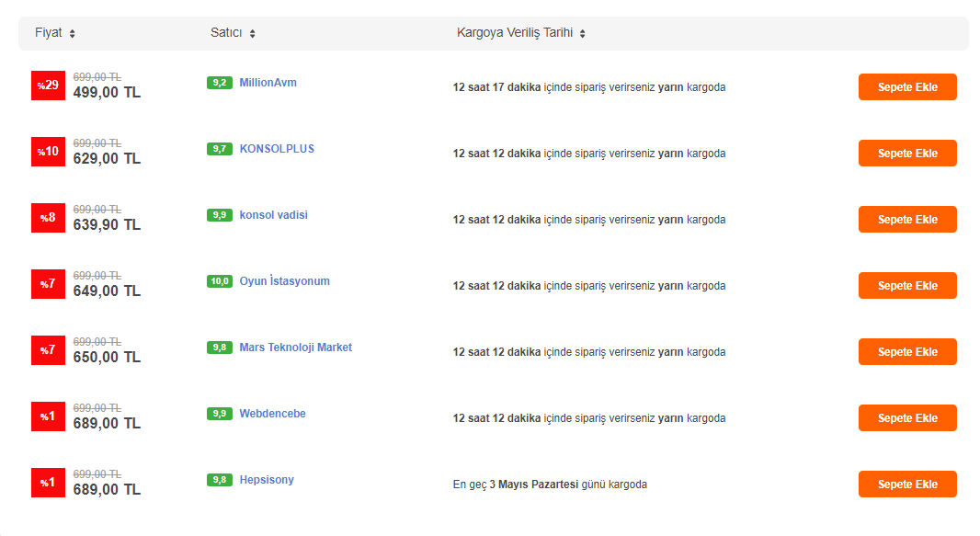Select the 649,00 TL price
Screen dimensions: 980x536
click(107, 291)
